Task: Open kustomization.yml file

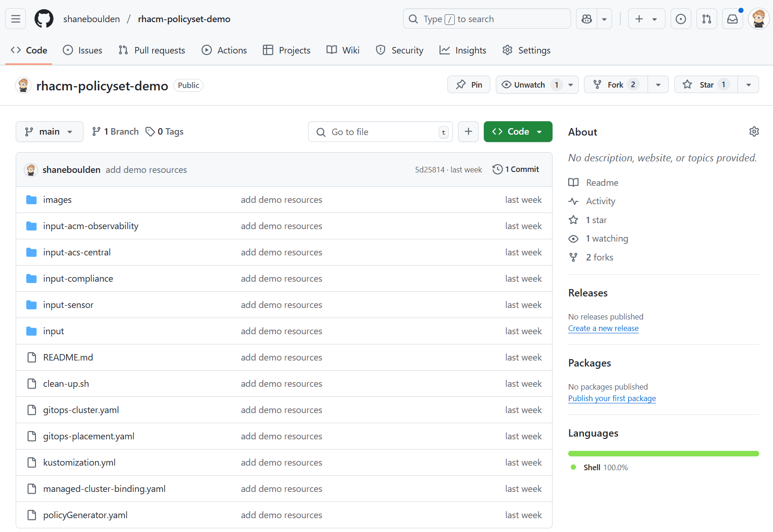Action: tap(79, 463)
